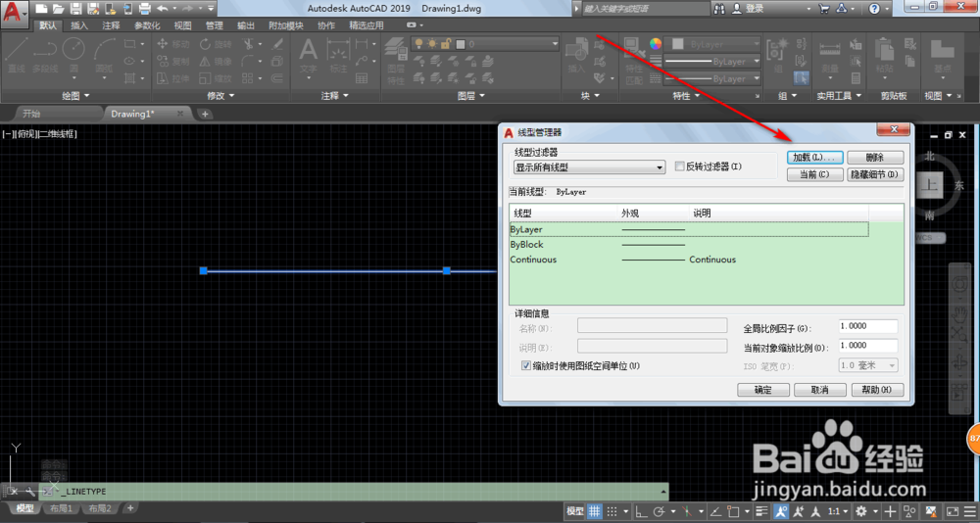The width and height of the screenshot is (980, 523).
Task: Click the search binoculars icon
Action: pyautogui.click(x=719, y=9)
